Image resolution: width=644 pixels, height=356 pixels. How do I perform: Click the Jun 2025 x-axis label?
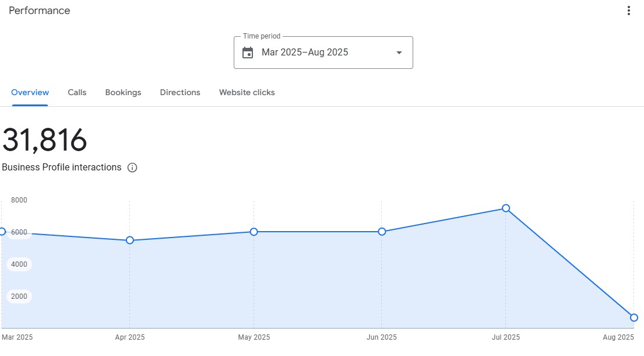[382, 337]
